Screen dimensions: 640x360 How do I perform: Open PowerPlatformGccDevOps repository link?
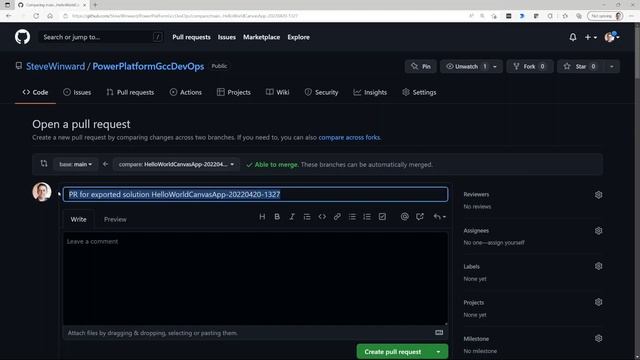(148, 67)
